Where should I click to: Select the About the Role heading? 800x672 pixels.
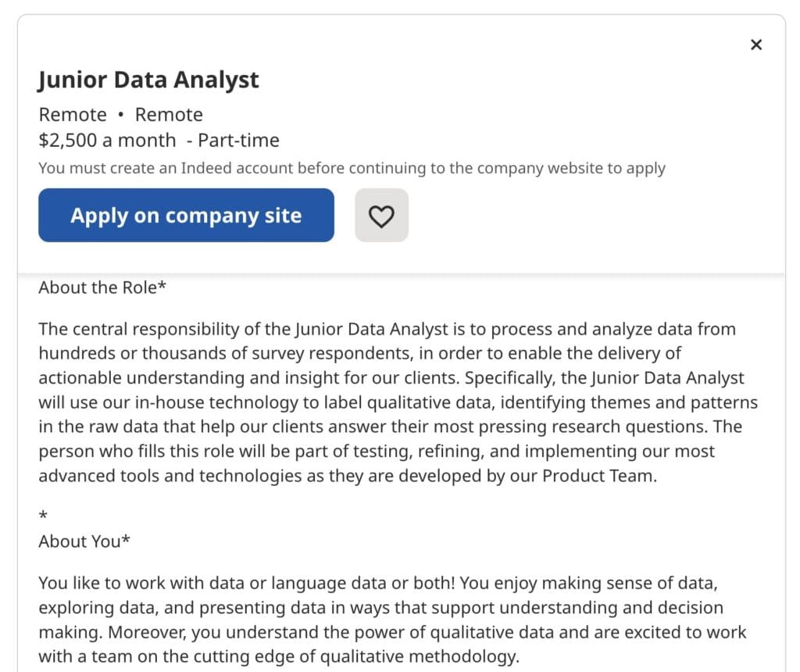pos(102,288)
